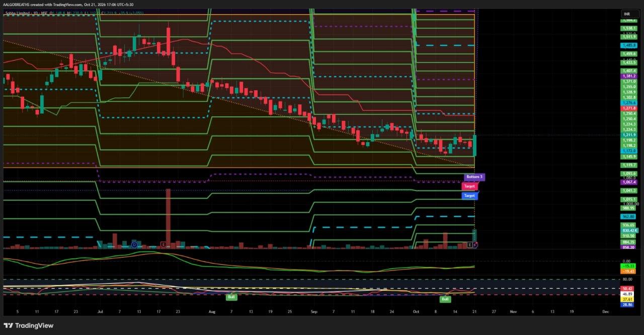Click the -15.33 indicator value label
The image size is (644, 335).
[x=628, y=265]
